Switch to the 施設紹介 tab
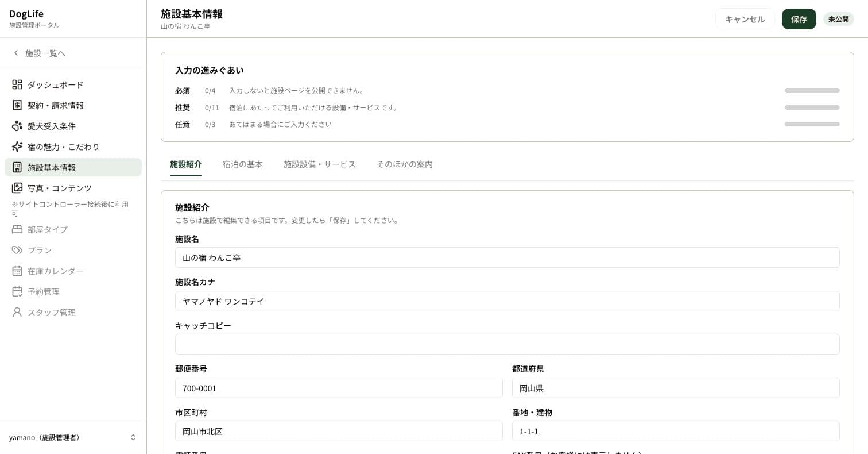This screenshot has width=868, height=454. 186,164
